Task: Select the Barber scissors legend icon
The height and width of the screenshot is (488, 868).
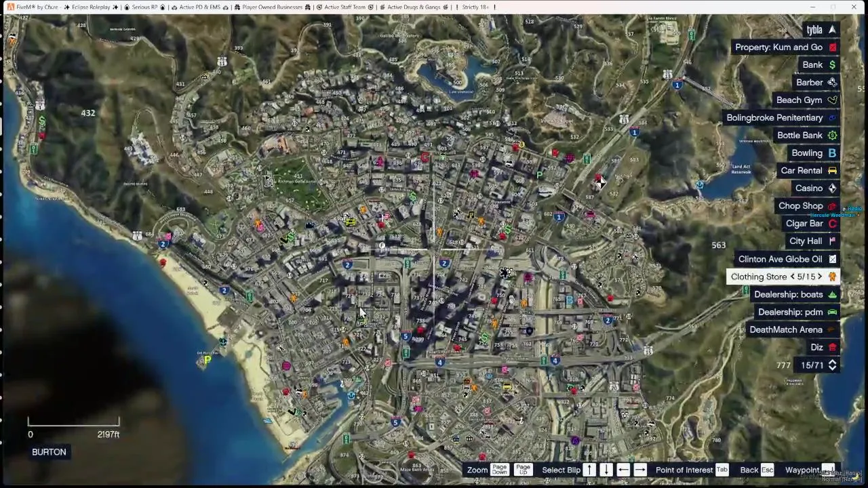Action: click(832, 83)
